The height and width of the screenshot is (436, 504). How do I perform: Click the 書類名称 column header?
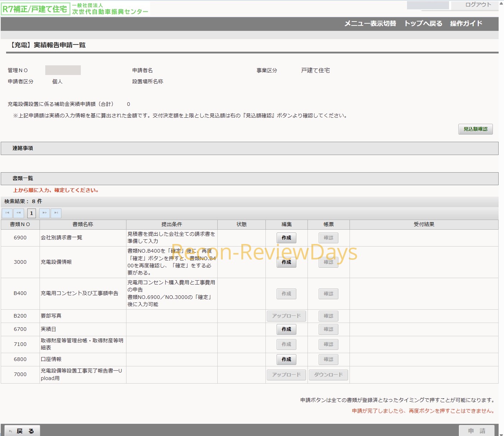pos(83,225)
